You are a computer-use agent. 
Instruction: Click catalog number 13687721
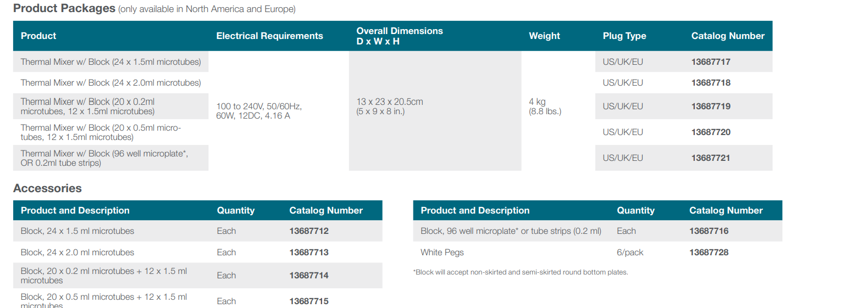pyautogui.click(x=711, y=158)
